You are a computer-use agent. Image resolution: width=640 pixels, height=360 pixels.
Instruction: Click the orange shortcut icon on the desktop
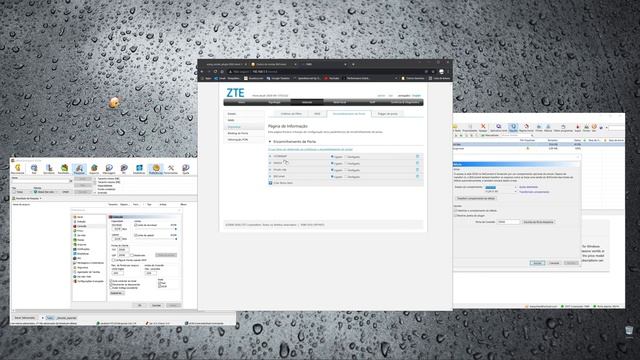coord(114,102)
